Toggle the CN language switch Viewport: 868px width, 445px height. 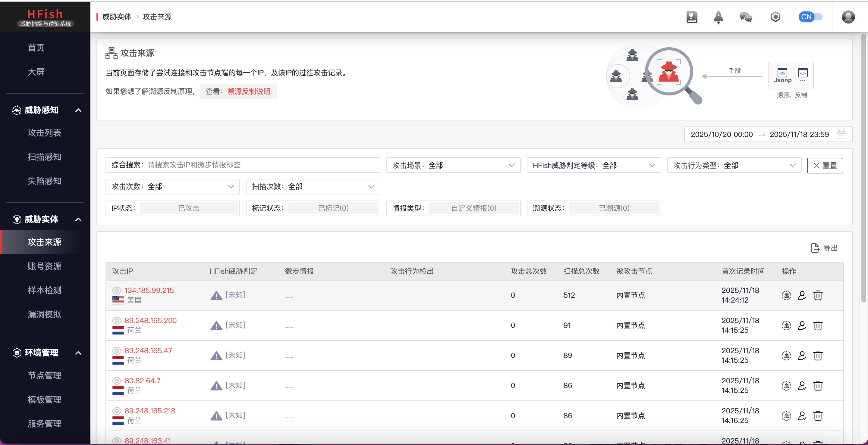click(810, 17)
